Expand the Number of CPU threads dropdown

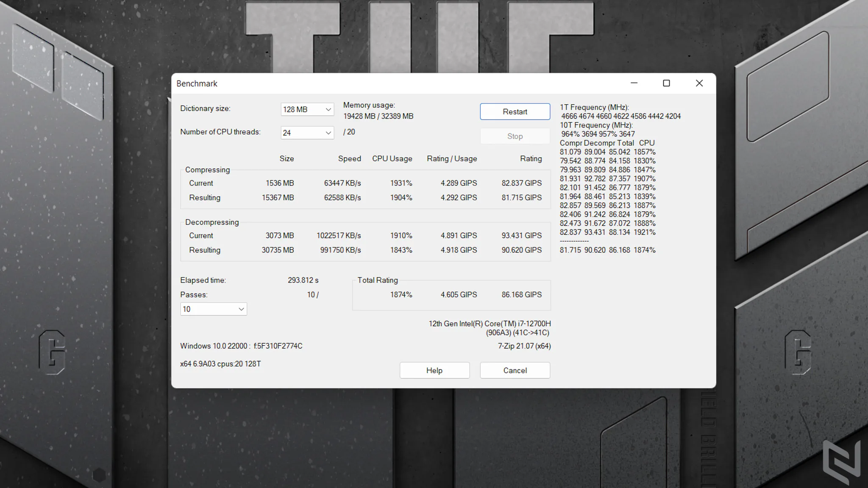(307, 133)
